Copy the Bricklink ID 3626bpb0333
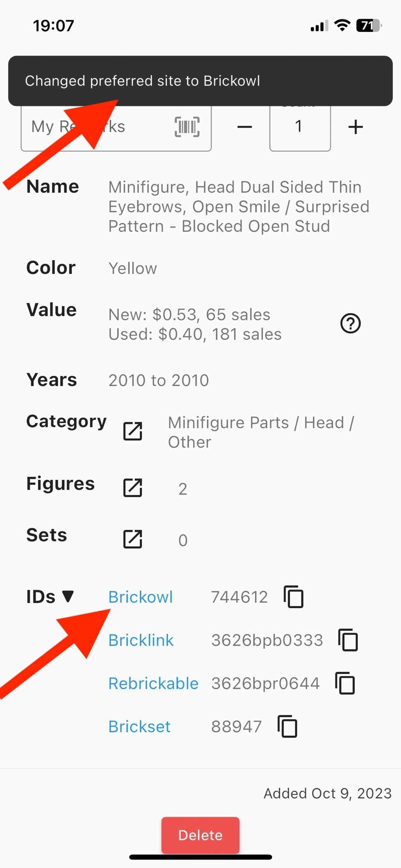Screen dimensions: 401x868 (348, 640)
